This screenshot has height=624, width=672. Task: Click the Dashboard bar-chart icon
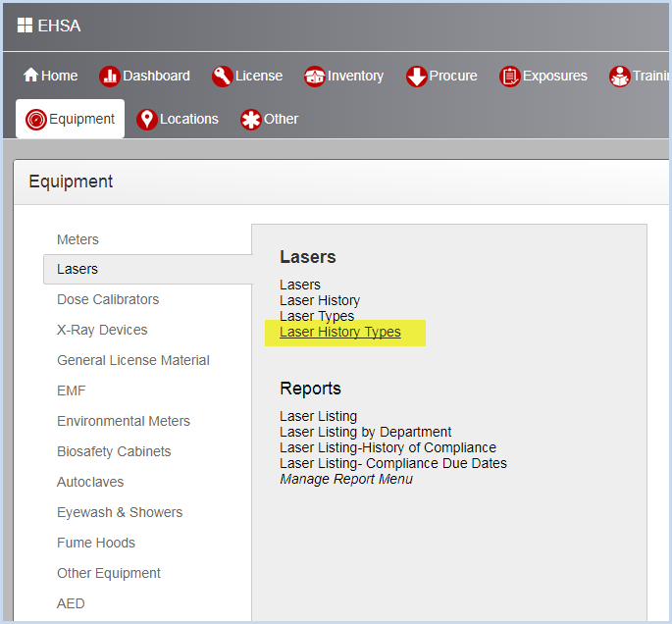point(110,77)
